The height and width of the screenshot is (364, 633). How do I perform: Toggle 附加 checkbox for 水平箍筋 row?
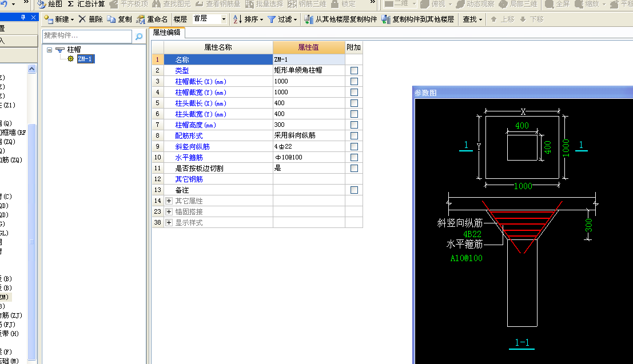tap(354, 157)
